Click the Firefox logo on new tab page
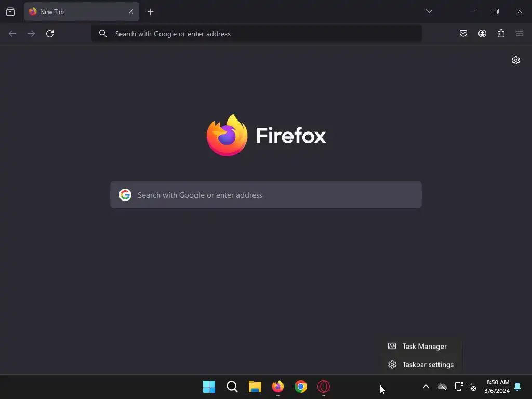Screen dimensions: 532x399 tap(266, 135)
